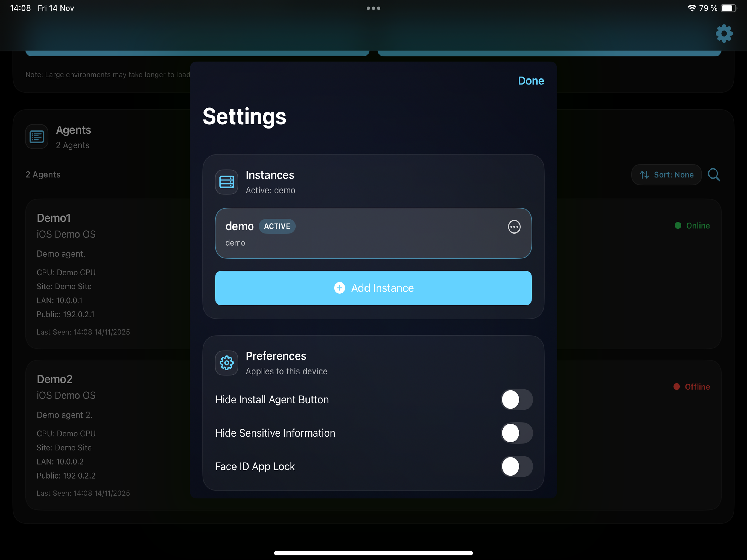747x560 pixels.
Task: Tap the '2 Agents' count above list
Action: 43,175
